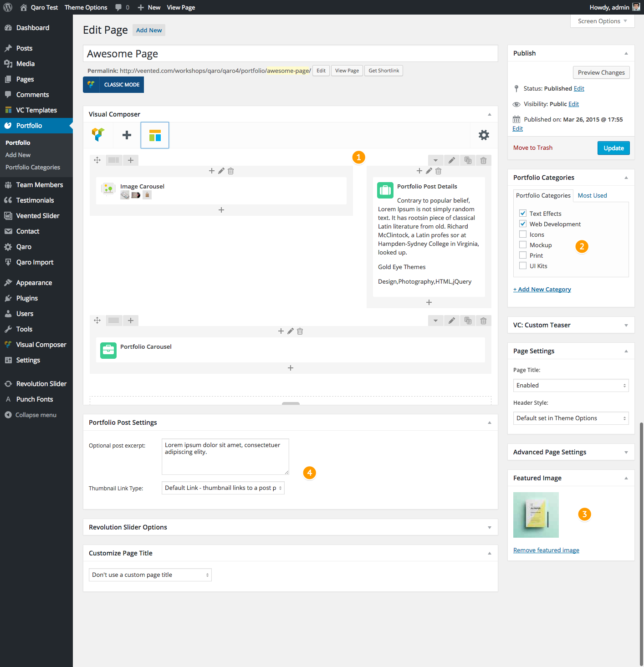
Task: Delete the first row with trash icon
Action: point(483,160)
